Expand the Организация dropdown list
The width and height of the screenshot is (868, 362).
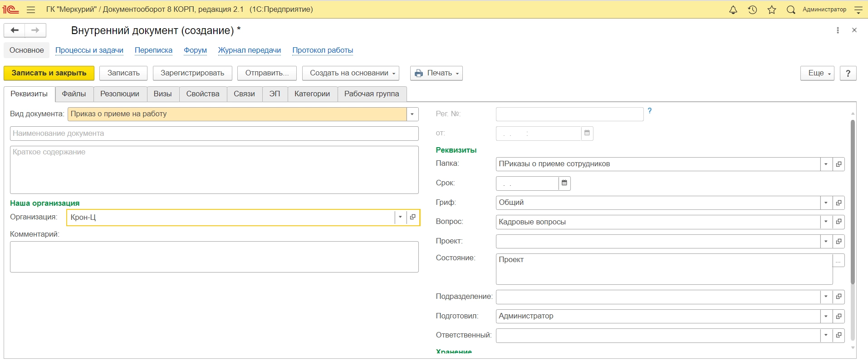click(x=400, y=217)
